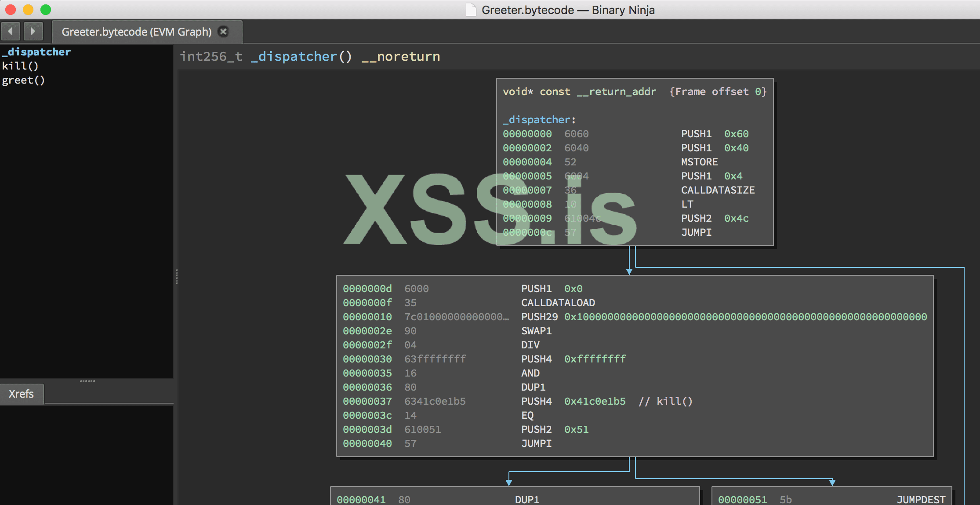
Task: Click the vertical sidebar splitter handle
Action: point(176,277)
